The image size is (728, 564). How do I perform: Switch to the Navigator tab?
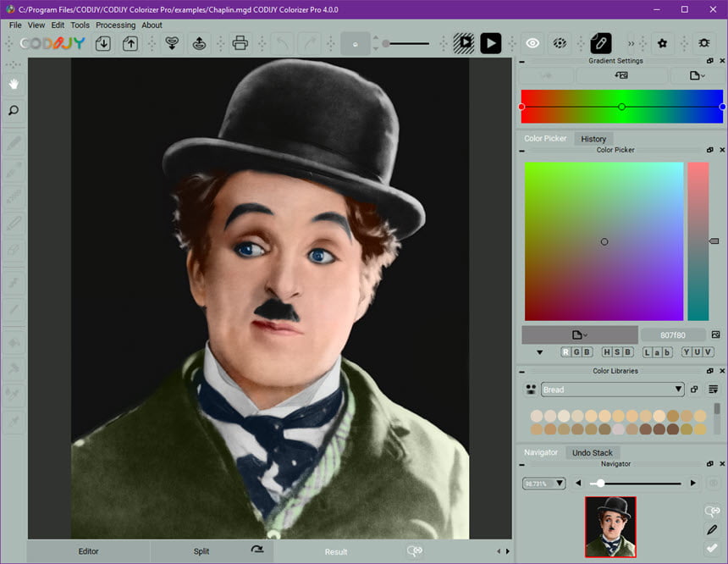541,452
